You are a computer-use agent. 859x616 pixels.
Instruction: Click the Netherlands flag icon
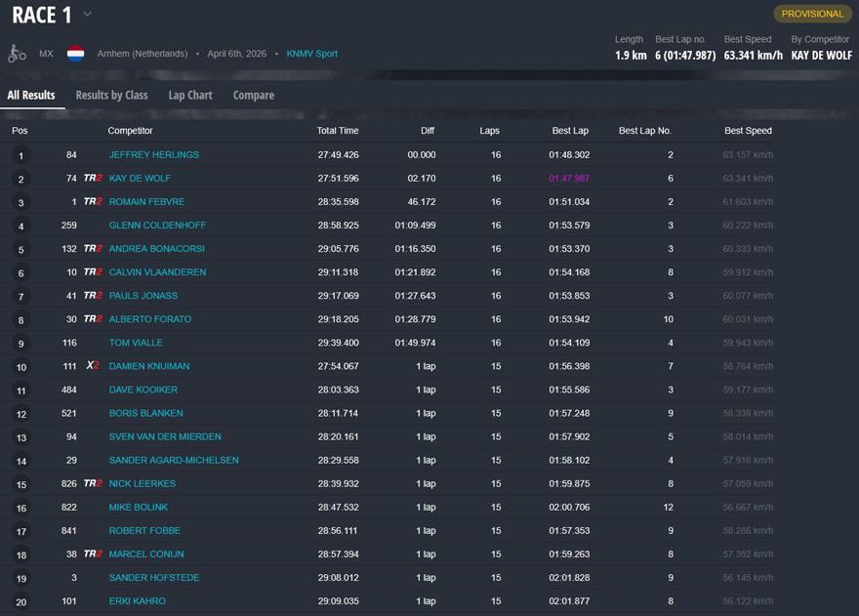coord(75,54)
